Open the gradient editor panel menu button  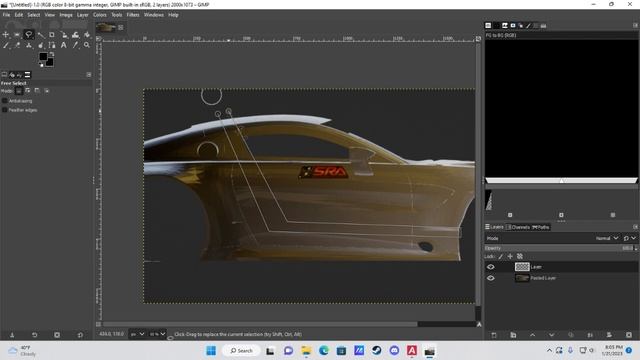click(635, 25)
